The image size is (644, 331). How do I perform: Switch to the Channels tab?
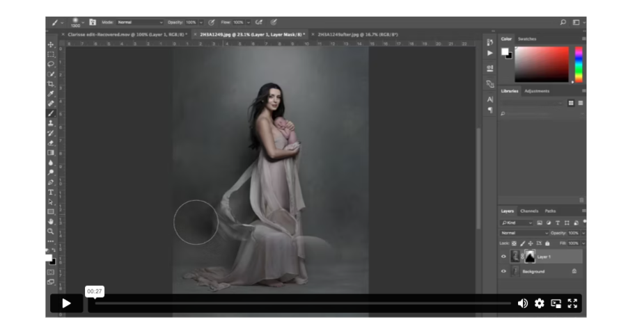529,211
